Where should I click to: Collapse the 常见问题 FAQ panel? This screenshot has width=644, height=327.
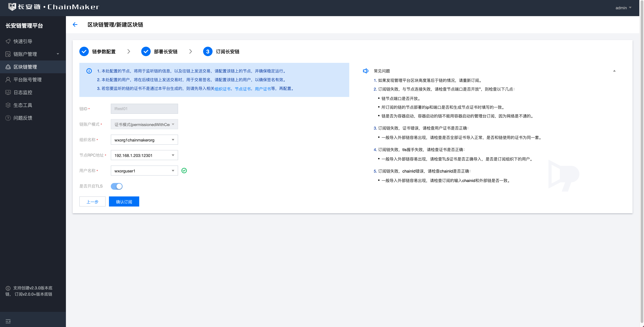click(614, 71)
